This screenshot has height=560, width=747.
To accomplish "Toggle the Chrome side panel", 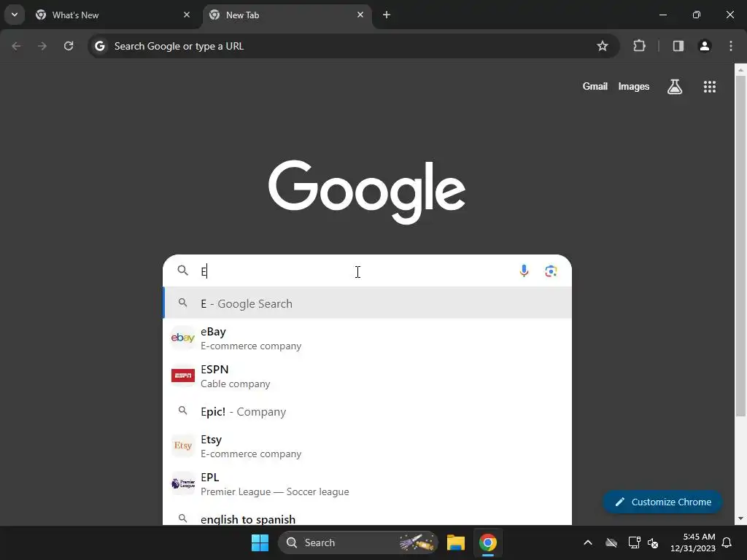I will tap(678, 46).
